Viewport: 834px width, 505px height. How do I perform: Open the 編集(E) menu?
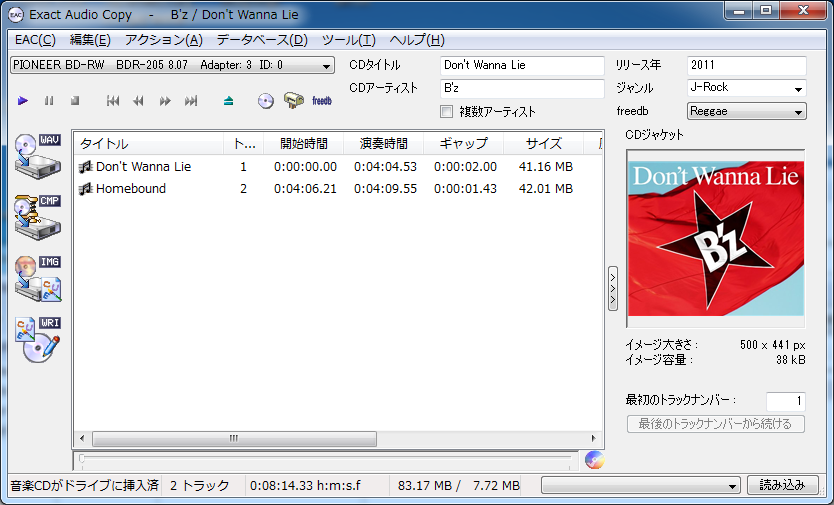click(90, 40)
